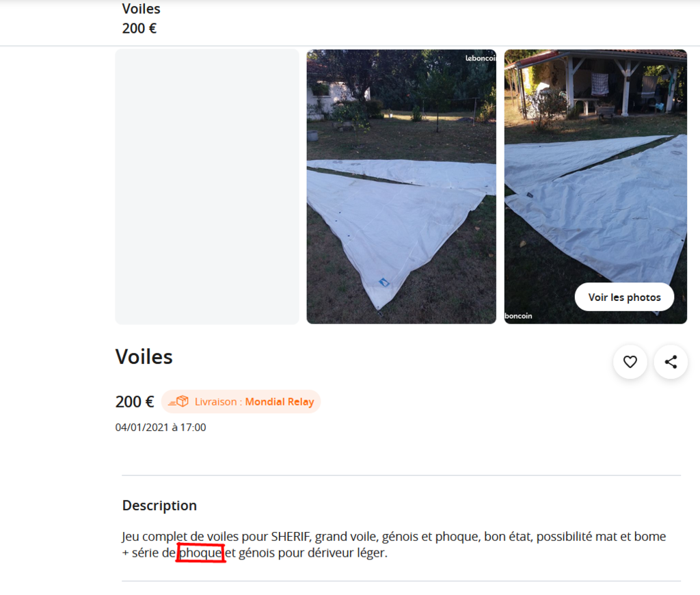Click the 'Livraison :' label in the badge

click(x=218, y=401)
